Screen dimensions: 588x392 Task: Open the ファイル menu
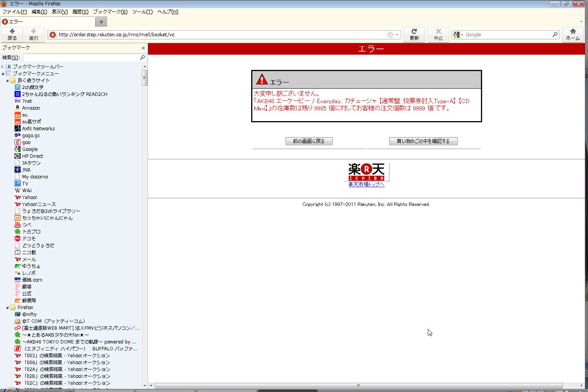[15, 12]
